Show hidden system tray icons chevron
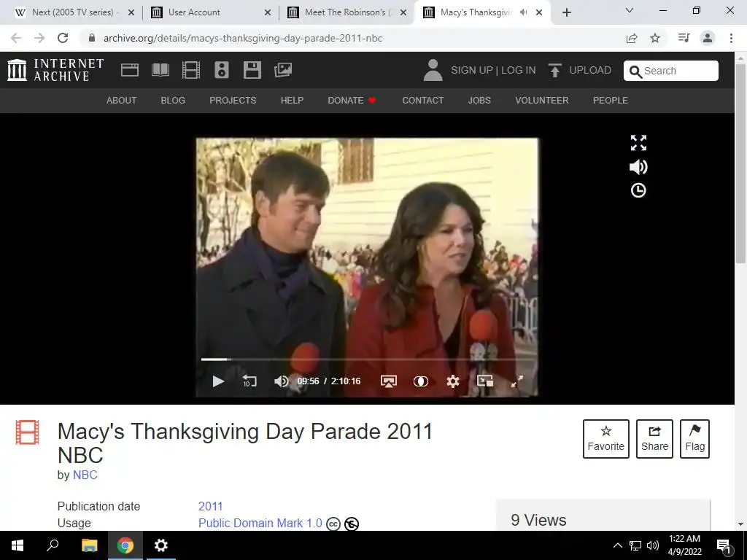Screen dimensions: 747x560 pos(617,545)
